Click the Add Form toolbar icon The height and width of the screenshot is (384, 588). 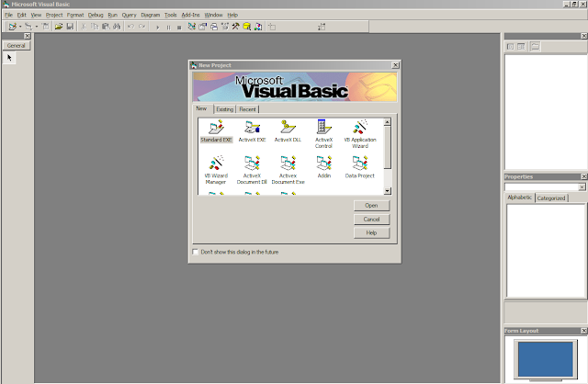tap(28, 27)
